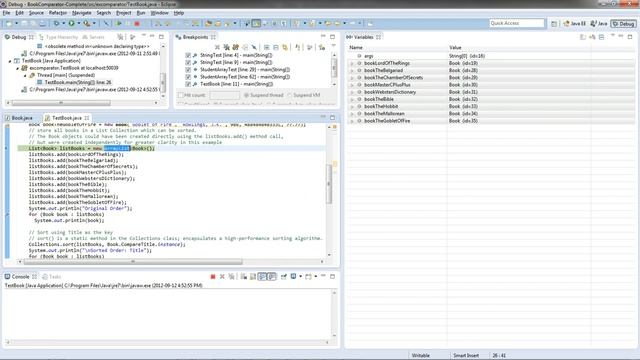
Task: Click the red Terminate button in main toolbar
Action: [x=137, y=24]
